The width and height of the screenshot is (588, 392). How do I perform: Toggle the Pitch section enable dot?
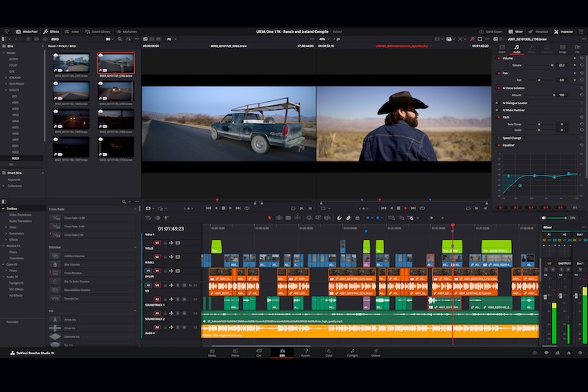pos(499,118)
